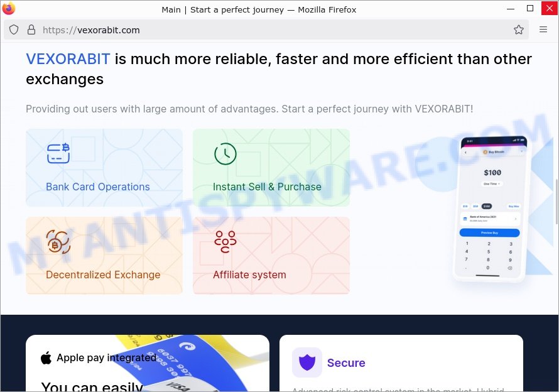Screen dimensions: 559x392
Task: Show site security via padlock icon
Action: pos(31,30)
